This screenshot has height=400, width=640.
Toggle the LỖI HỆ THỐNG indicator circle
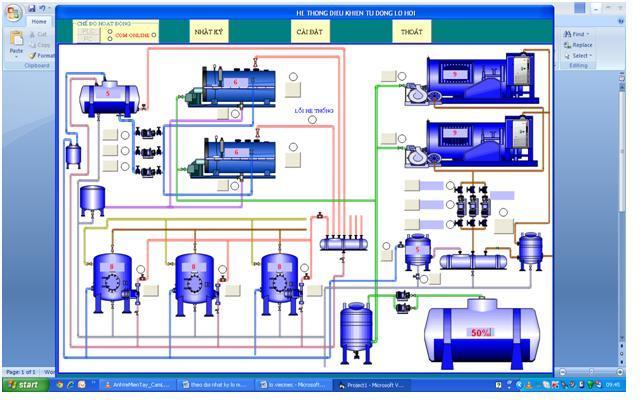[312, 120]
